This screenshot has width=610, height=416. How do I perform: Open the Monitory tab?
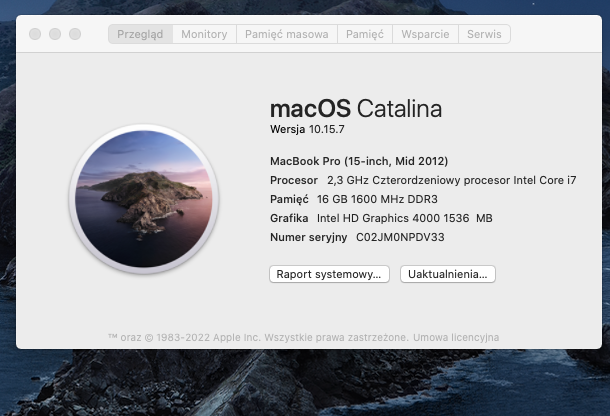pos(204,34)
